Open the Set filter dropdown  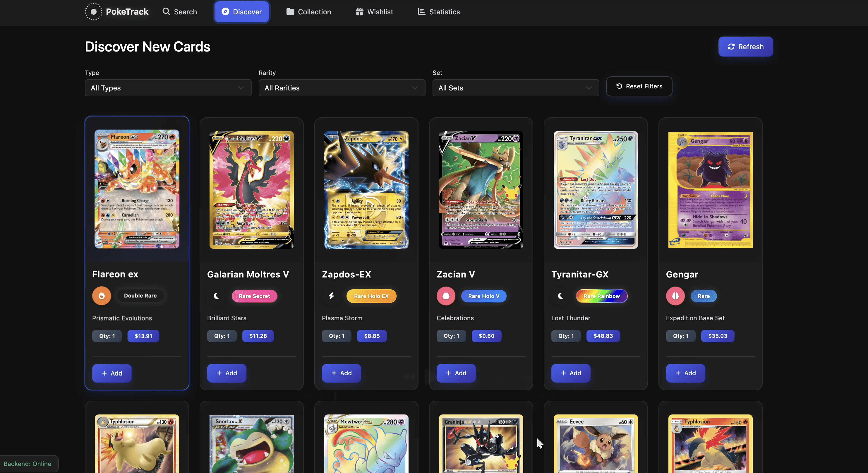(x=516, y=88)
